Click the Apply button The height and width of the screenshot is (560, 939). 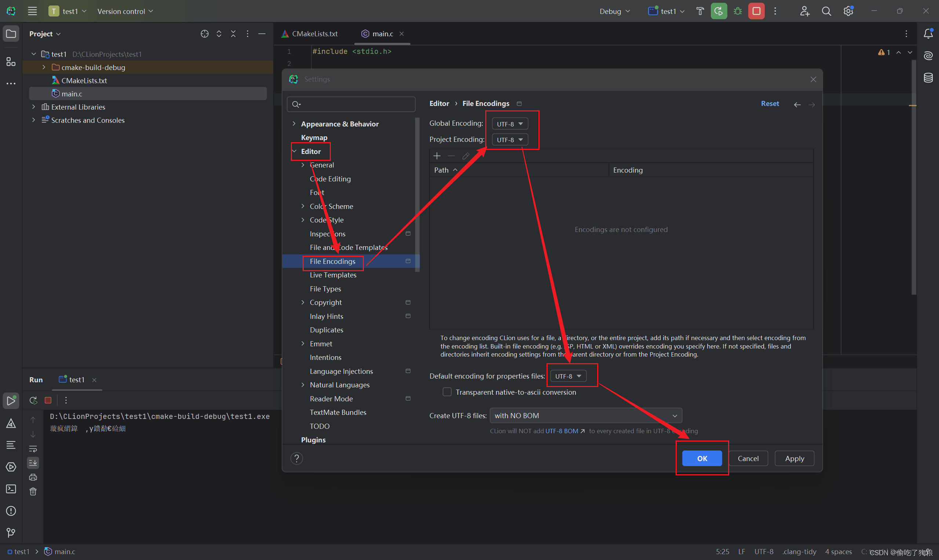tap(794, 458)
